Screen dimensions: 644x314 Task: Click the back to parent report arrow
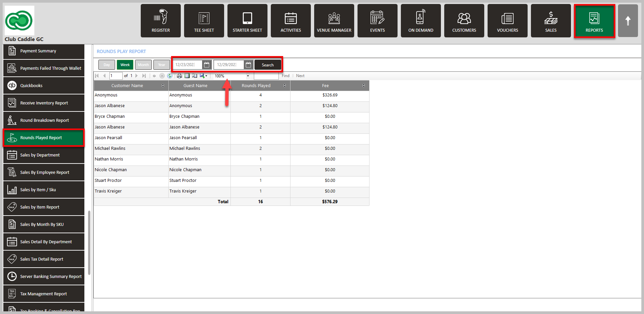(154, 76)
